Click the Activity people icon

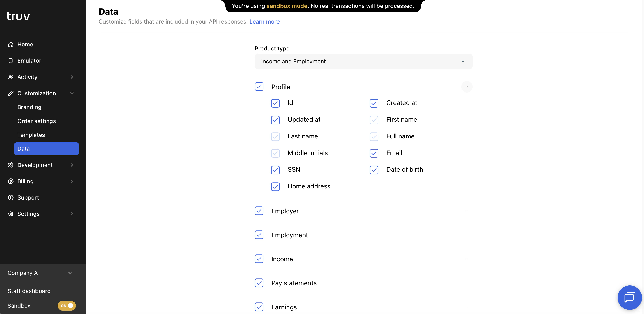(10, 77)
